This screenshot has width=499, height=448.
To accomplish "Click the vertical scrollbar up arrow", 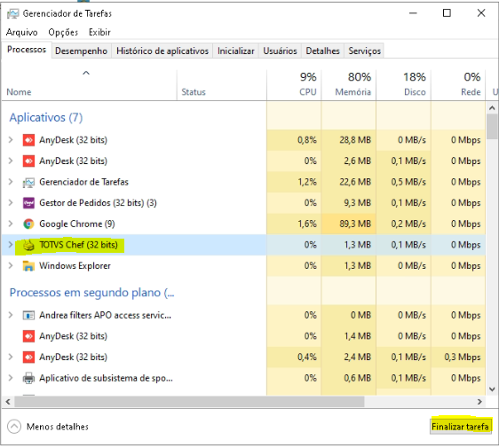I will [492, 108].
